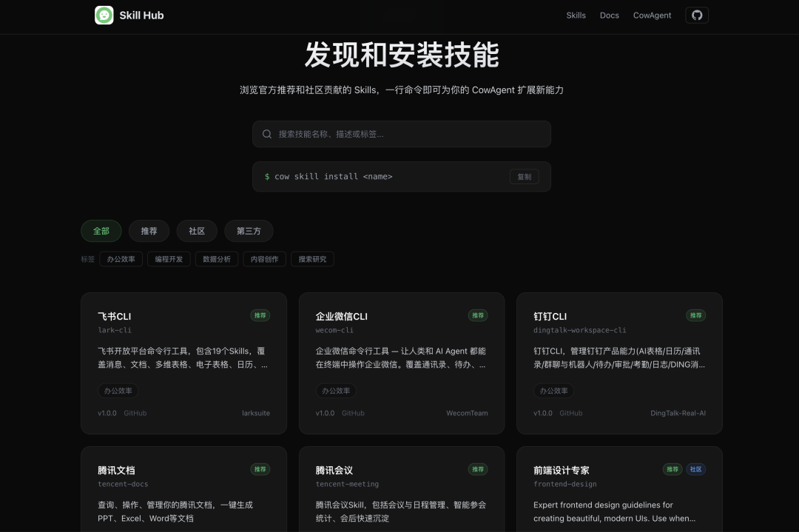Open the 企业微信CLI skill card title
Image resolution: width=799 pixels, height=532 pixels.
[x=341, y=317]
